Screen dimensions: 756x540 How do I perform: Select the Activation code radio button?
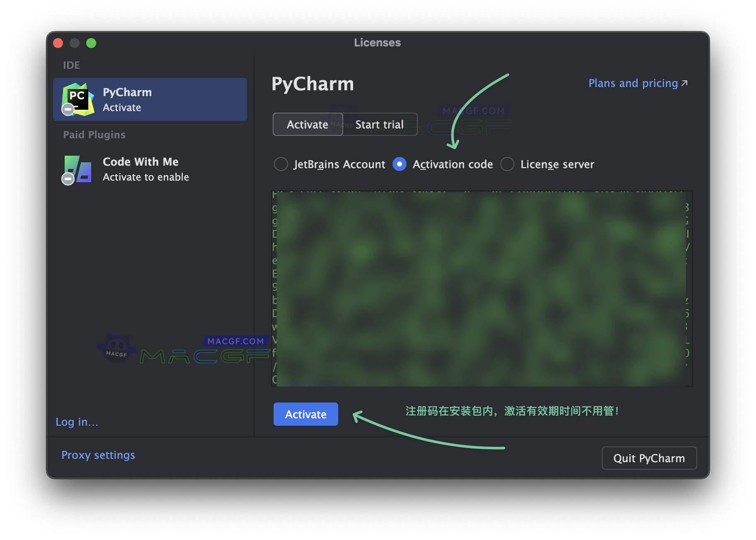pos(399,164)
